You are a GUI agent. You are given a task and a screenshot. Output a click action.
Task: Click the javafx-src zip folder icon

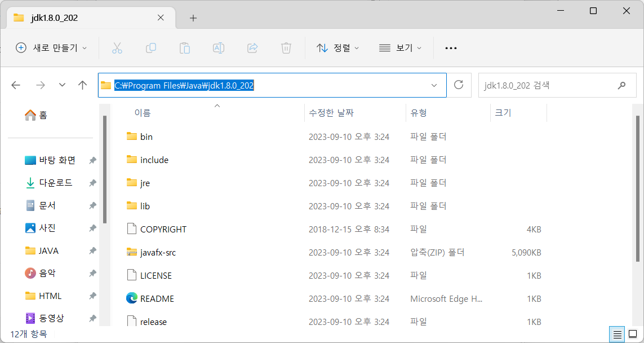coord(131,252)
